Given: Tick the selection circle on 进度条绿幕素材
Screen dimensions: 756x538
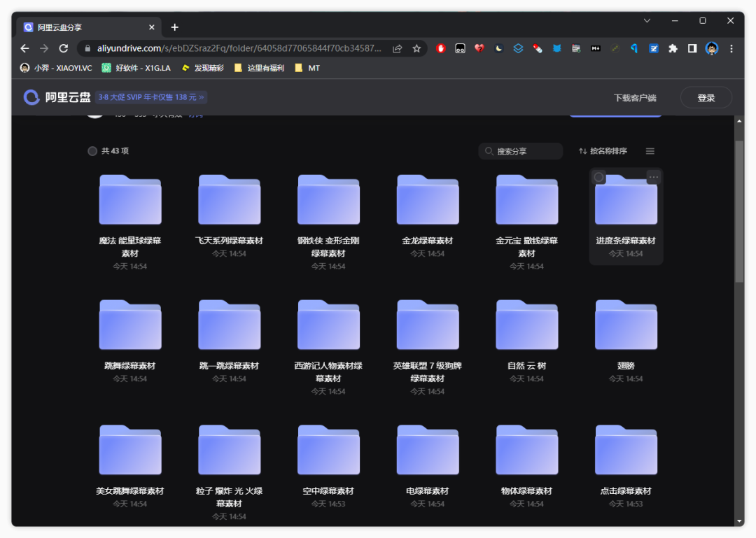Looking at the screenshot, I should (599, 177).
